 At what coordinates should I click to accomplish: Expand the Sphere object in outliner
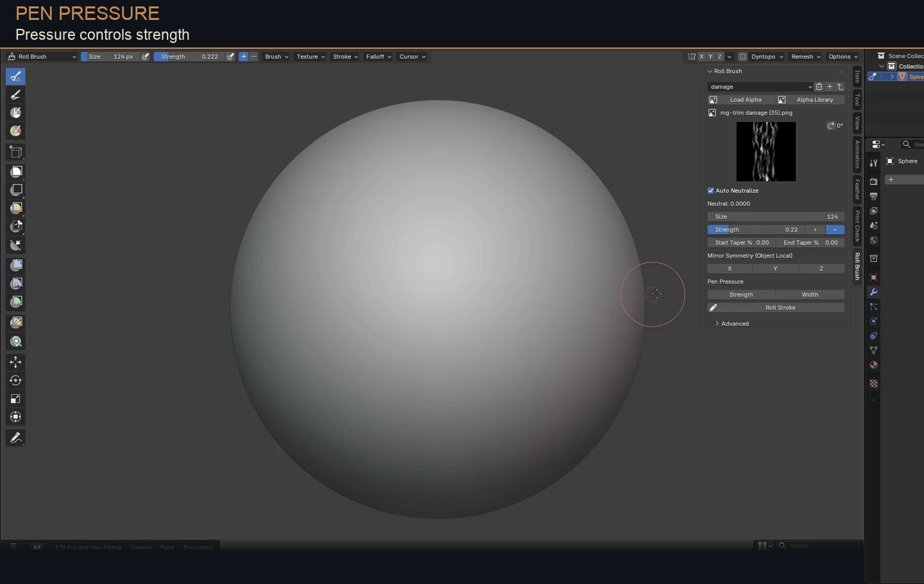[892, 76]
